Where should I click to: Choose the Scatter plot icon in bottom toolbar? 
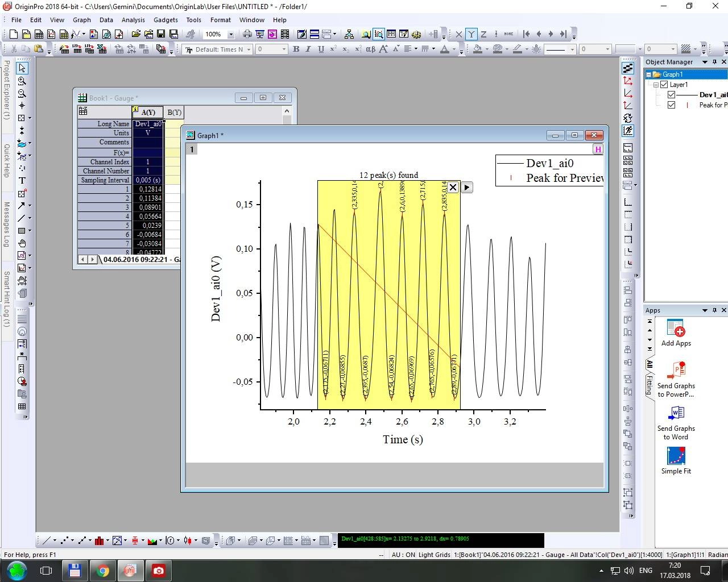[x=65, y=541]
